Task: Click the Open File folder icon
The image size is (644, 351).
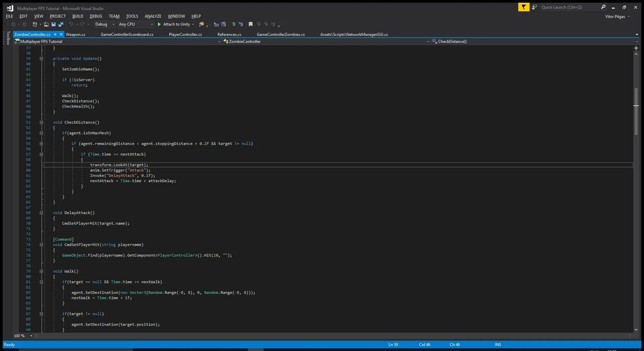Action: [46, 24]
